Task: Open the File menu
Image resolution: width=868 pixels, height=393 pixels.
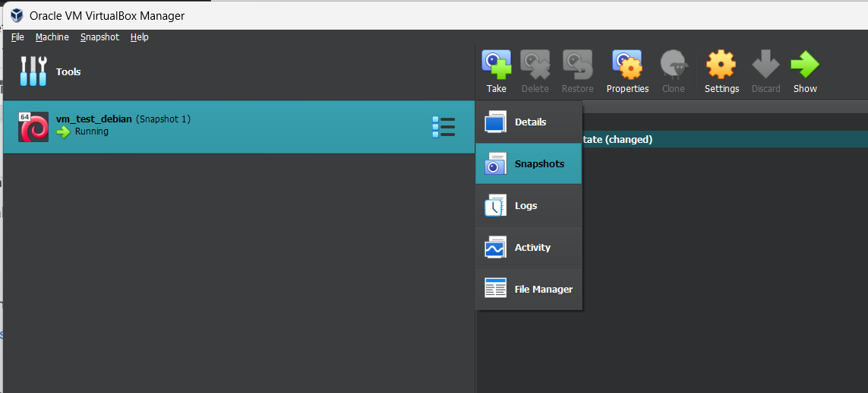Action: click(17, 37)
